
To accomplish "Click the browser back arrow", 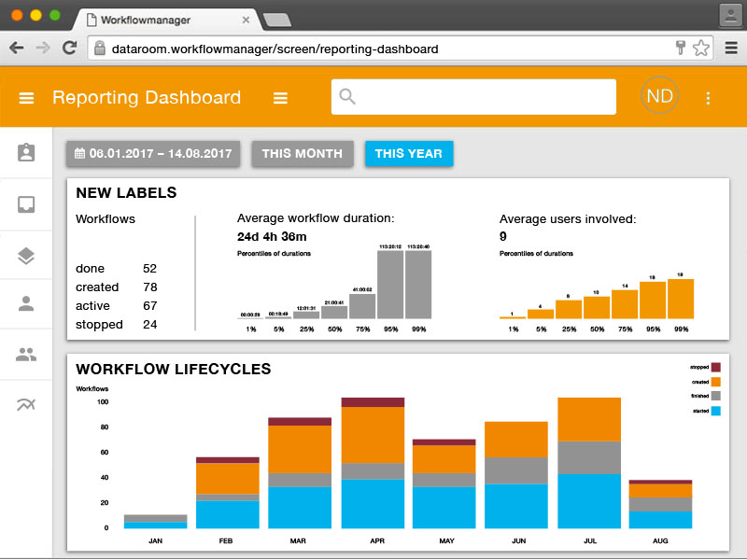I will (17, 48).
